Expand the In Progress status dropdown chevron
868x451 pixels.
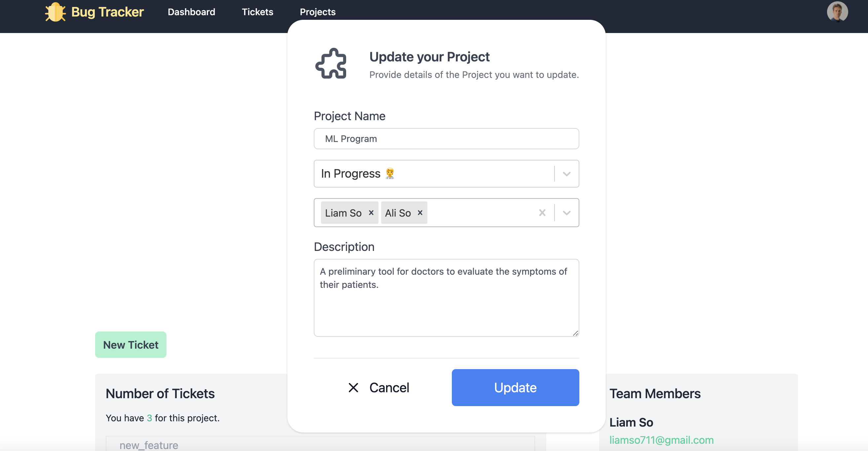point(566,174)
